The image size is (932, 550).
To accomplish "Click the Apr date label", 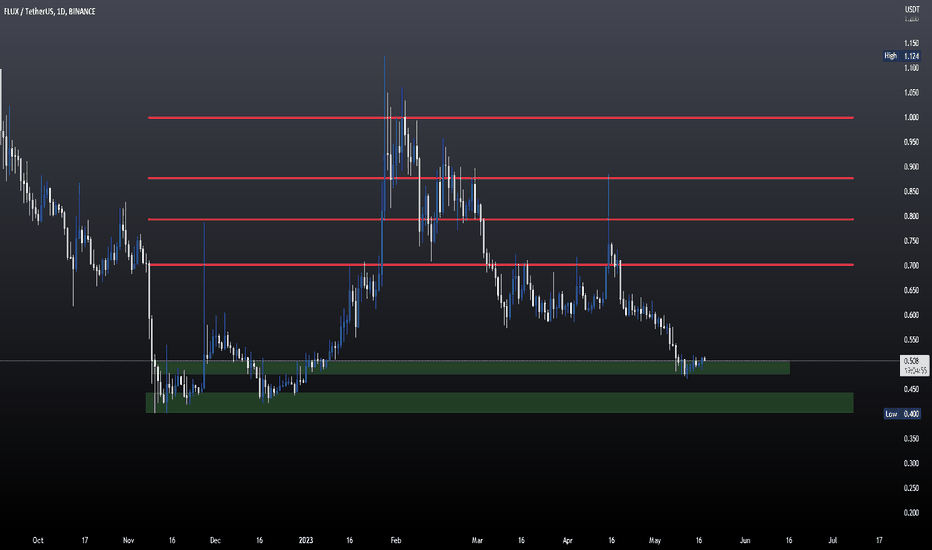I will [x=568, y=540].
